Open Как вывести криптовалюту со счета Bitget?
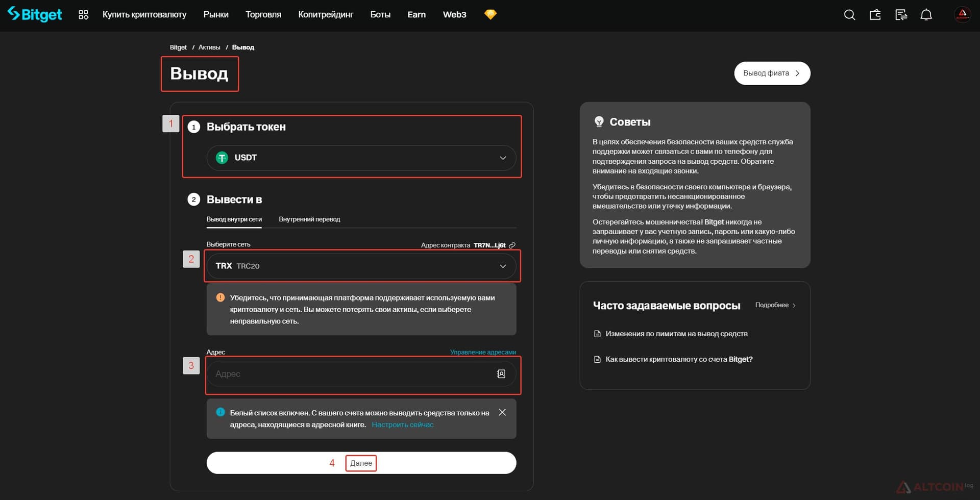 click(x=679, y=359)
